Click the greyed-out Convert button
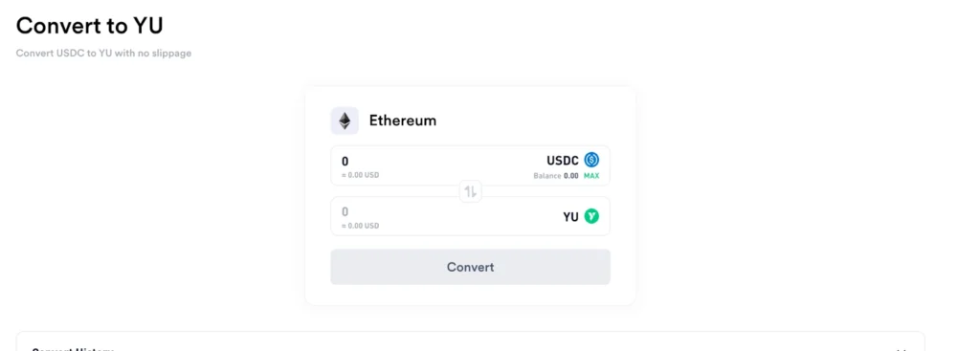 pyautogui.click(x=470, y=267)
